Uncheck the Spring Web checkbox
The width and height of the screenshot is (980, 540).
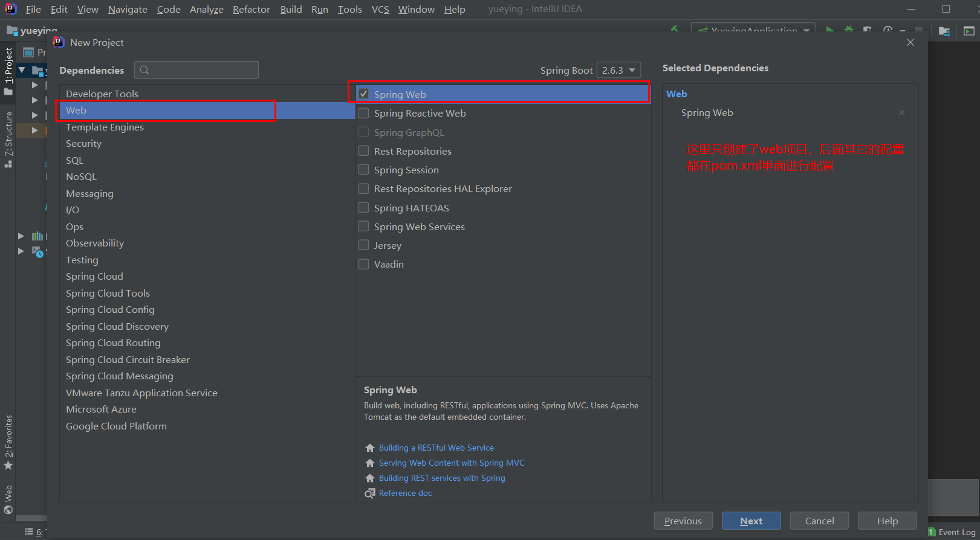tap(364, 94)
